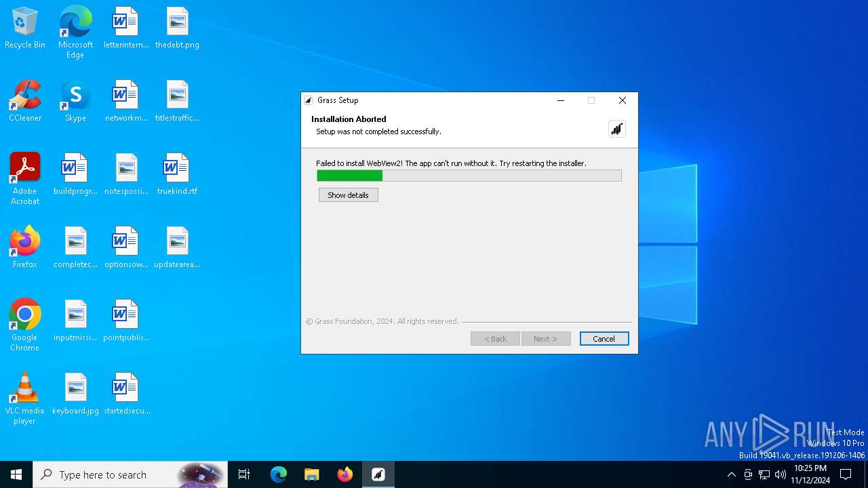This screenshot has height=488, width=868.
Task: Click the Grass Setup title bar icon
Action: click(309, 100)
